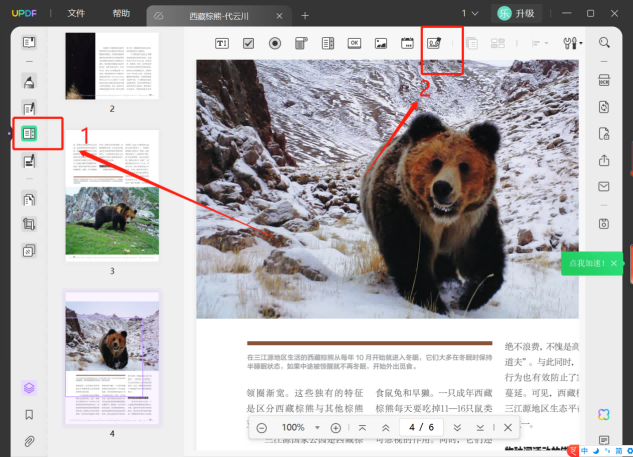Select page 3 thumbnail with green hillside bear
This screenshot has height=457, width=633.
click(x=112, y=196)
